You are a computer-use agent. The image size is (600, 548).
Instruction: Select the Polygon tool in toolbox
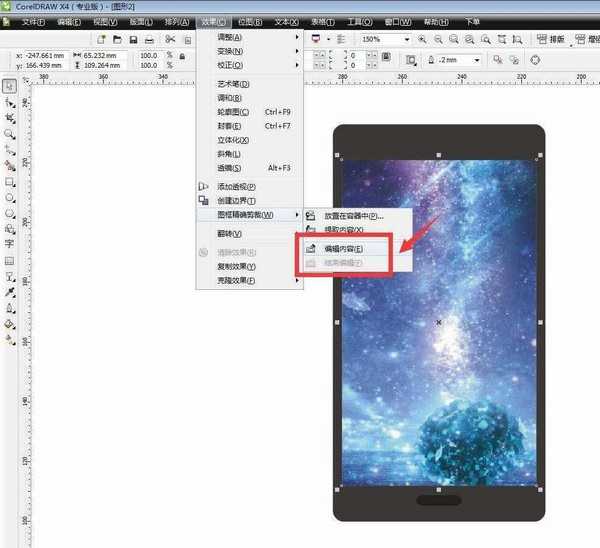tap(10, 214)
